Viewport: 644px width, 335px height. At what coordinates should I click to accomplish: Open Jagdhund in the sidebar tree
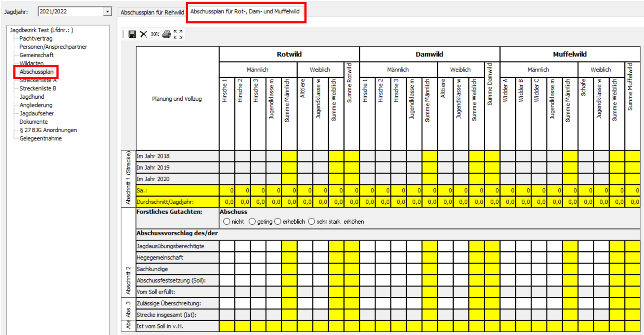tap(32, 97)
